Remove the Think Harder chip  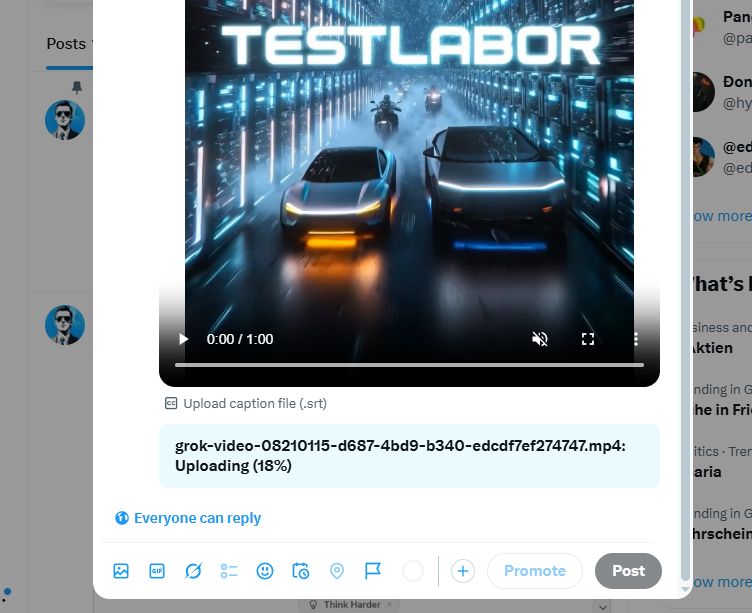(x=389, y=604)
